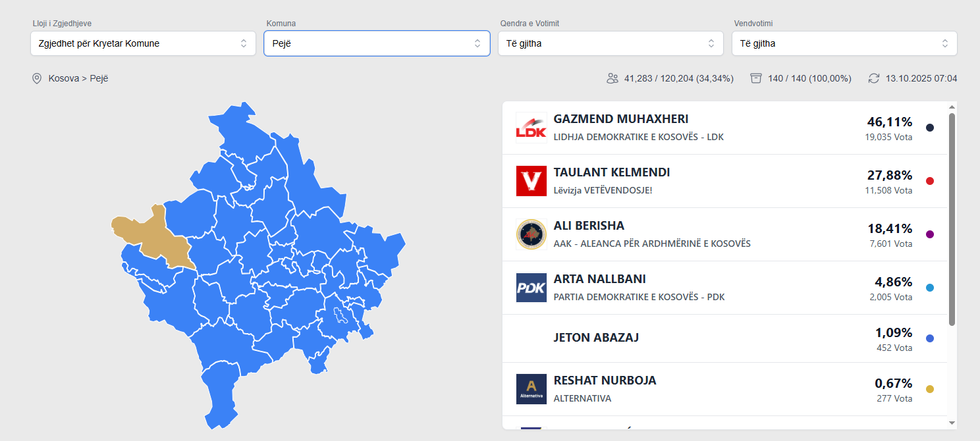Click the AAK party emblem

click(529, 235)
